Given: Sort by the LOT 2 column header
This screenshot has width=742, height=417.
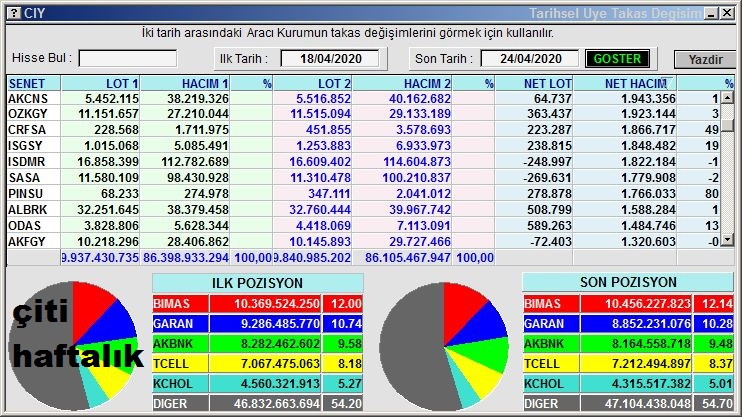Looking at the screenshot, I should coord(313,83).
